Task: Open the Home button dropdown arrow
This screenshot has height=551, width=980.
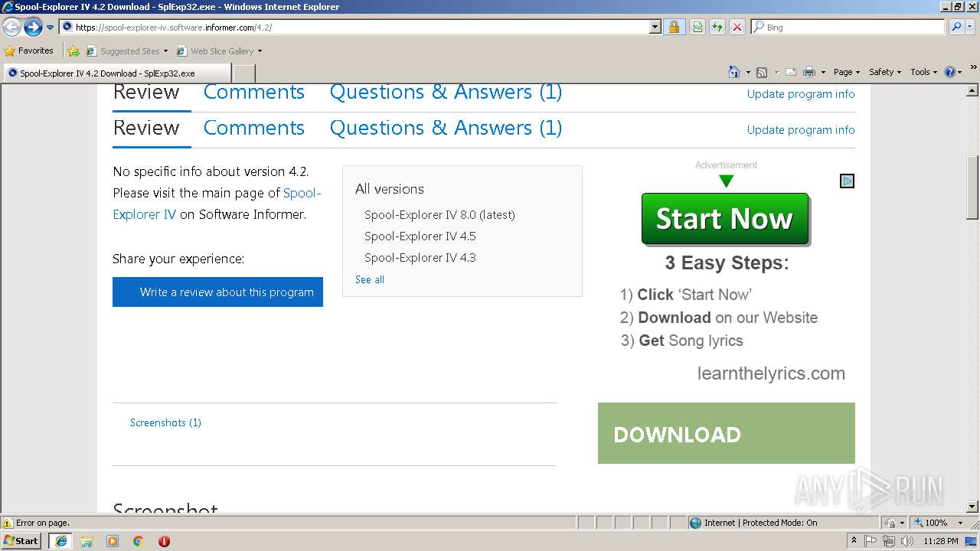Action: (x=747, y=72)
